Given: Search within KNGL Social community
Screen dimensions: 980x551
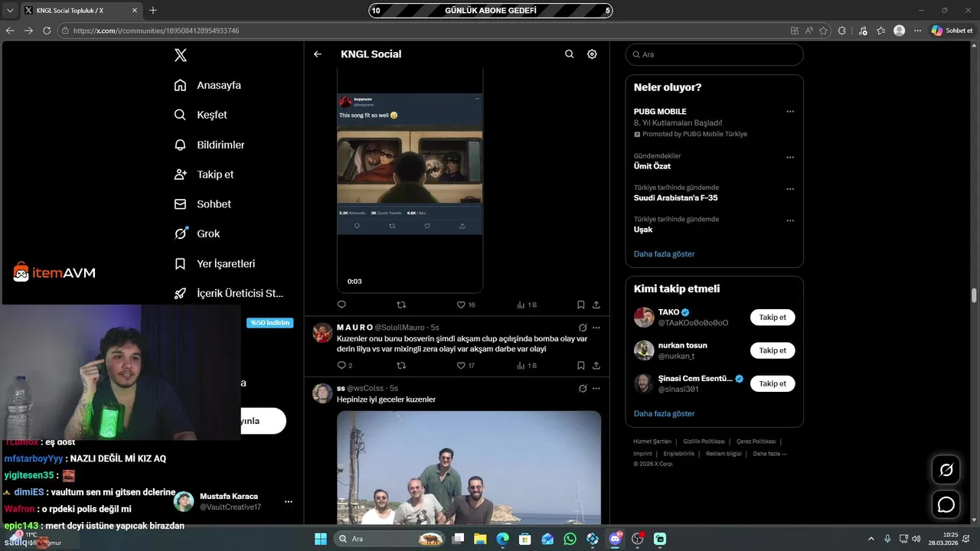Looking at the screenshot, I should pyautogui.click(x=569, y=54).
